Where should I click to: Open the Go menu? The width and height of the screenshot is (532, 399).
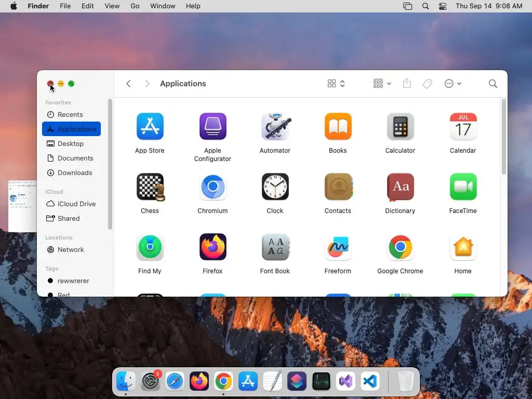(x=135, y=6)
